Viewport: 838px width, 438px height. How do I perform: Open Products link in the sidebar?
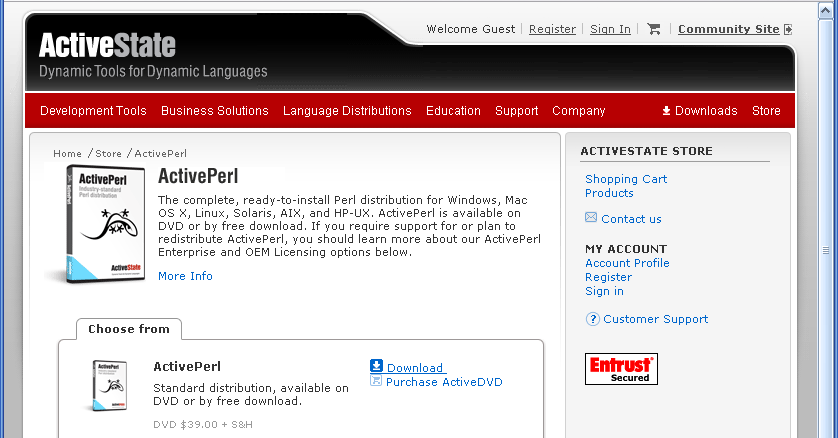tap(609, 193)
